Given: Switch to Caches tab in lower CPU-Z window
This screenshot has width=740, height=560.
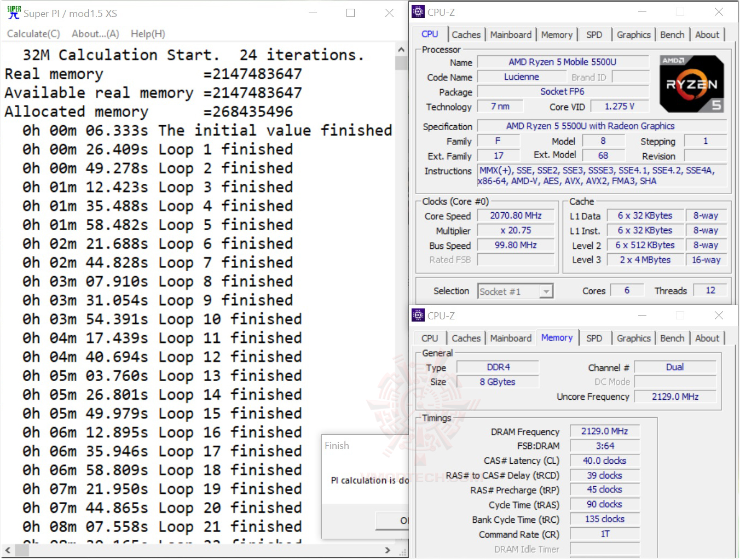Looking at the screenshot, I should tap(466, 338).
